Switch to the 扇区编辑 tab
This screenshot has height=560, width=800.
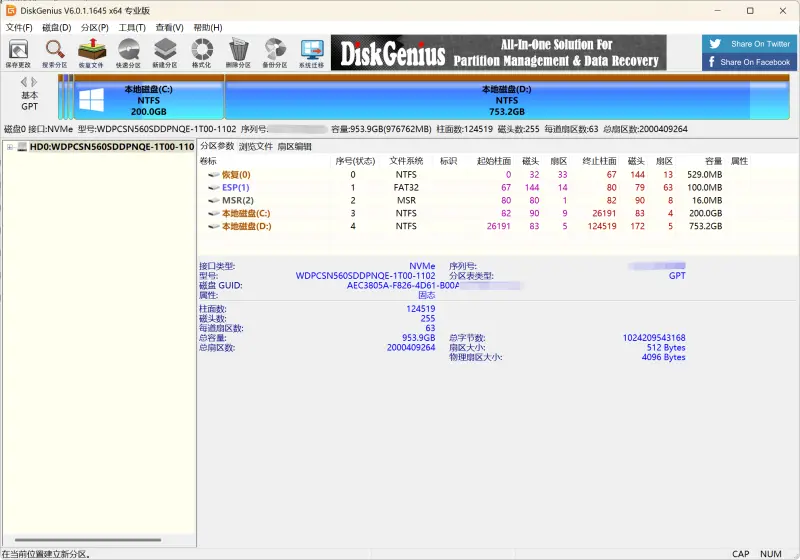294,146
